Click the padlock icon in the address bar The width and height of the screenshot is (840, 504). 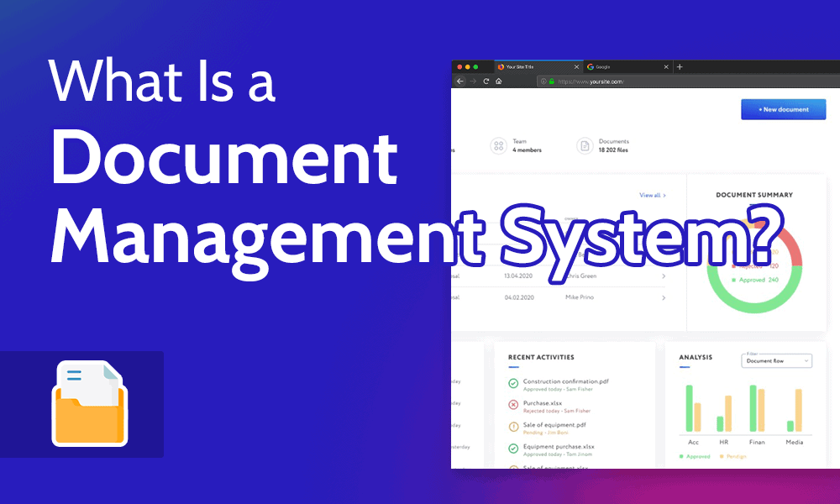coord(551,81)
